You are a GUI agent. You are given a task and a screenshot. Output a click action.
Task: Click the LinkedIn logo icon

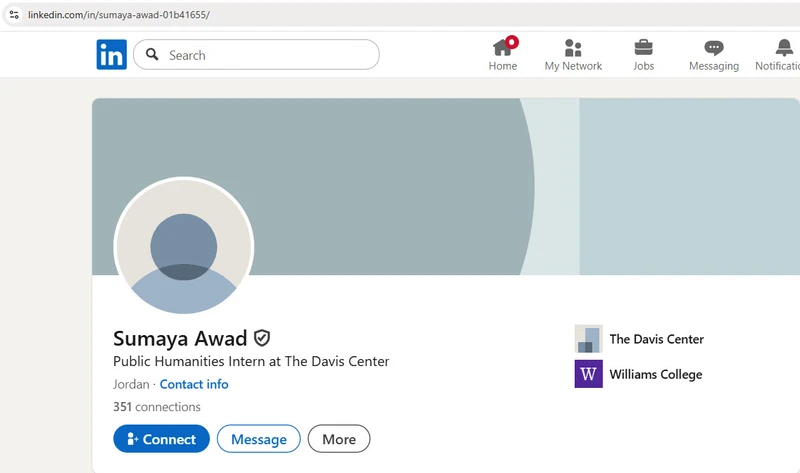(x=111, y=55)
